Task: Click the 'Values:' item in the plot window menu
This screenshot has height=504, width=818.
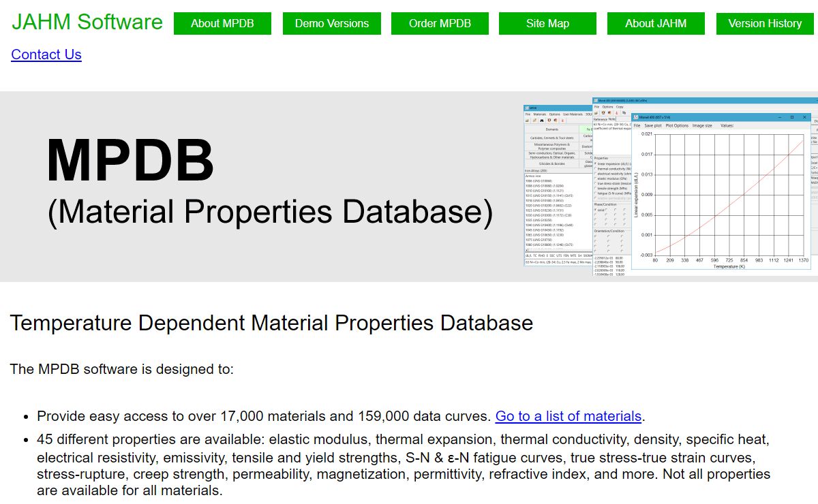Action: click(x=727, y=125)
